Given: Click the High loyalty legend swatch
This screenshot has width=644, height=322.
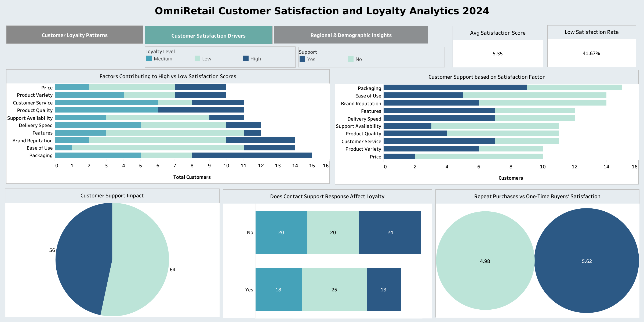Looking at the screenshot, I should coord(246,59).
